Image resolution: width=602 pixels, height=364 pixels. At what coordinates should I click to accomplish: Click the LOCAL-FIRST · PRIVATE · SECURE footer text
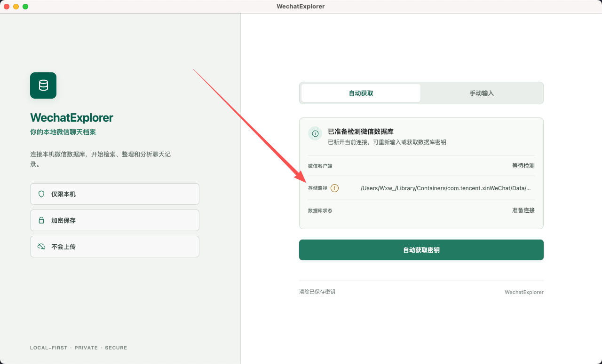(x=79, y=348)
